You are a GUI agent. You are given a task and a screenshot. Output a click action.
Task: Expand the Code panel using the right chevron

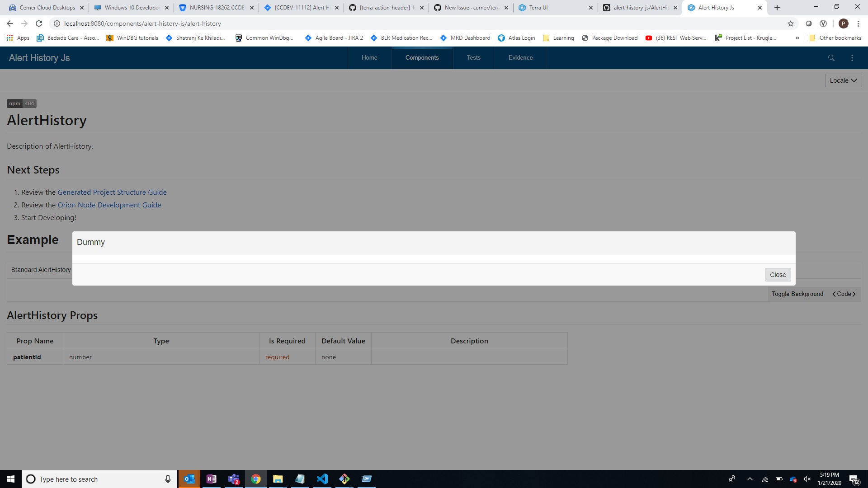click(854, 294)
